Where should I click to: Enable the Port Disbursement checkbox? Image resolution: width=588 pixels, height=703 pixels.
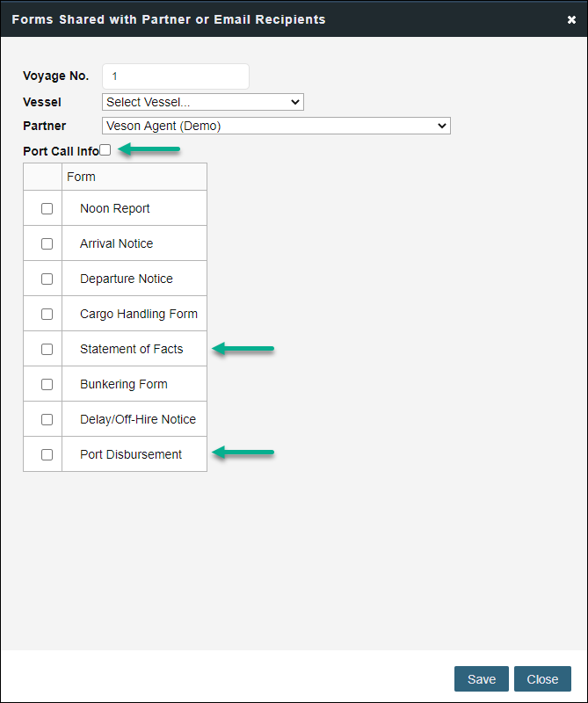pos(47,454)
